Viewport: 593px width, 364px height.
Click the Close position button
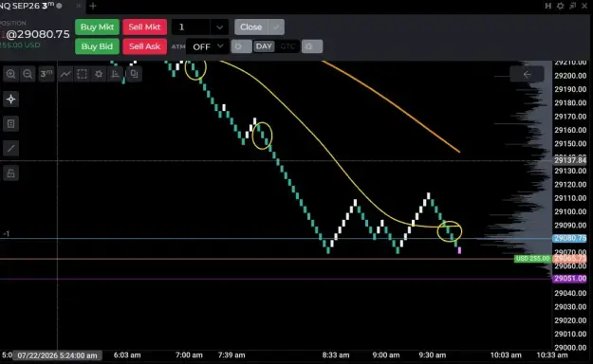click(251, 27)
